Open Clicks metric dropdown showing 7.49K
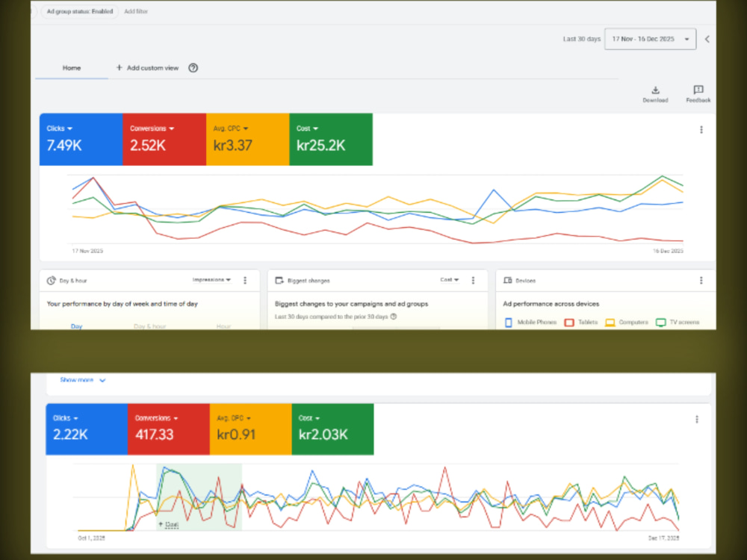The image size is (747, 560). (60, 128)
